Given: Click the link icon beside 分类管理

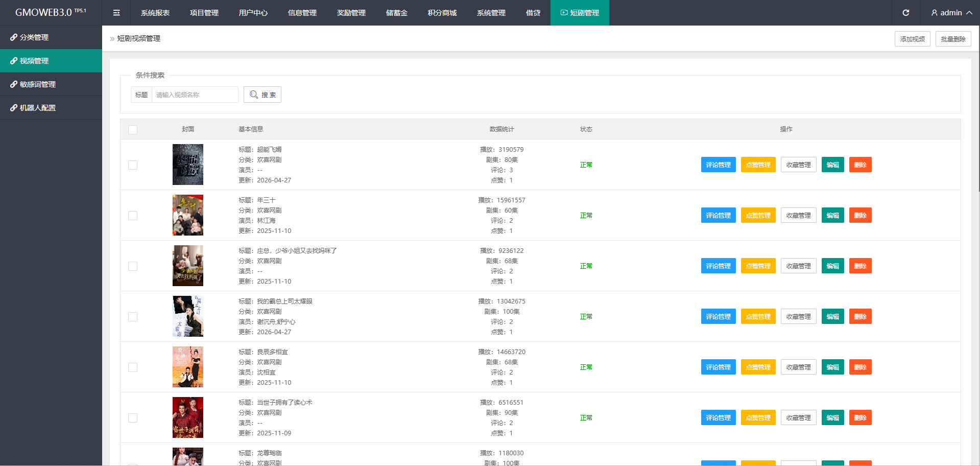Looking at the screenshot, I should (14, 37).
